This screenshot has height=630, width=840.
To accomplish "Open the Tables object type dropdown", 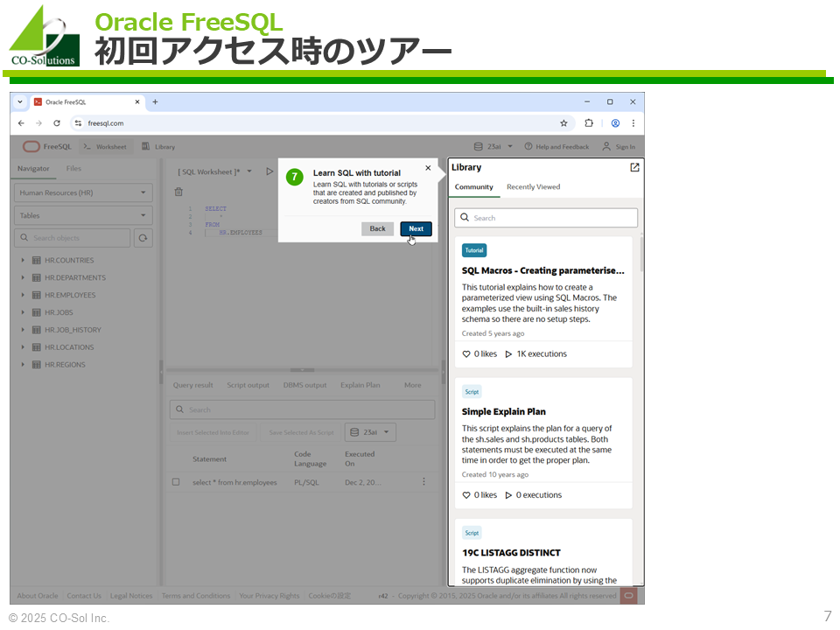I will 83,215.
